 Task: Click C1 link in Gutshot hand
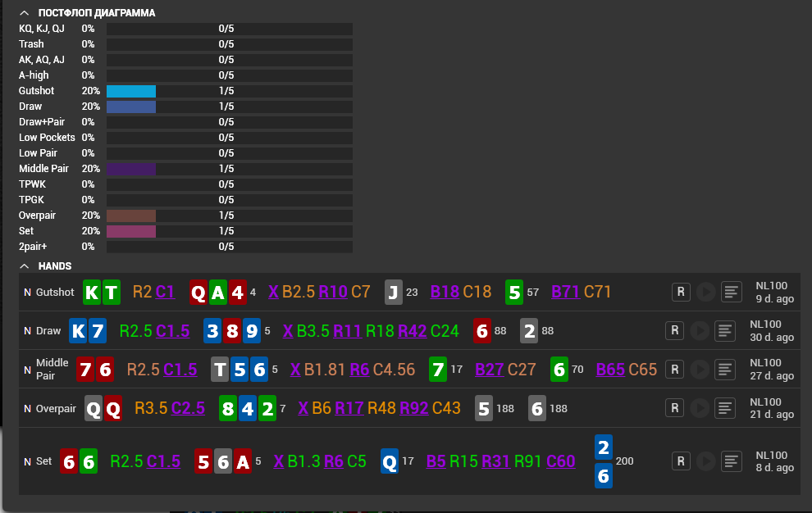point(165,292)
